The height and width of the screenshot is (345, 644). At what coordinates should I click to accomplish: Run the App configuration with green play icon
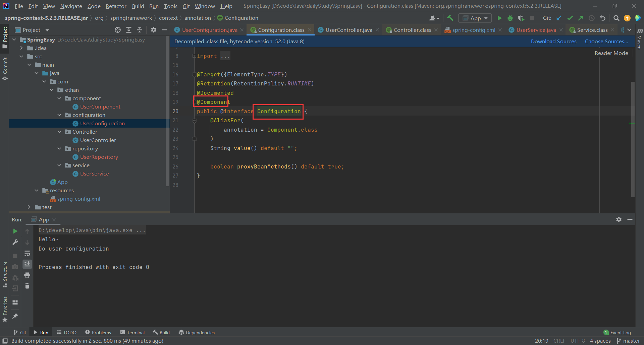(x=499, y=18)
